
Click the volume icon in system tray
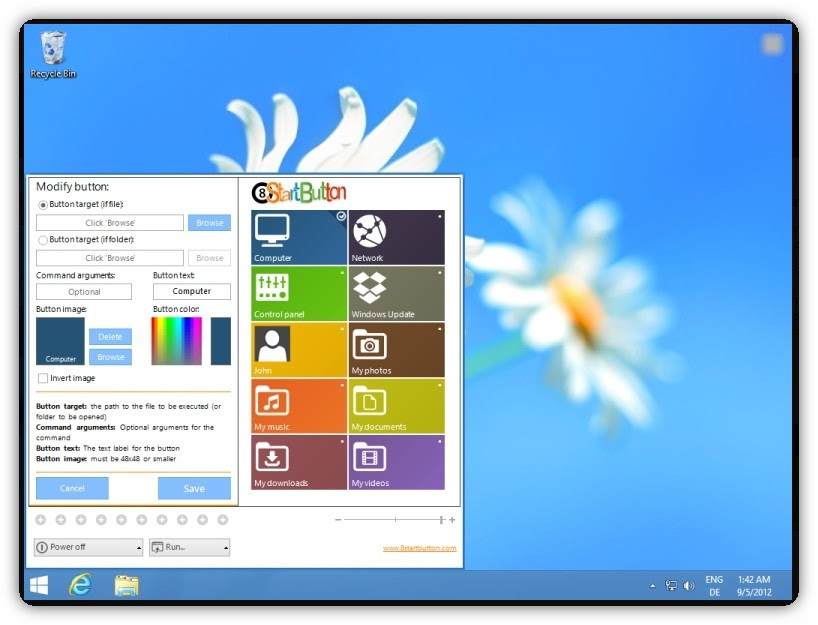[689, 586]
